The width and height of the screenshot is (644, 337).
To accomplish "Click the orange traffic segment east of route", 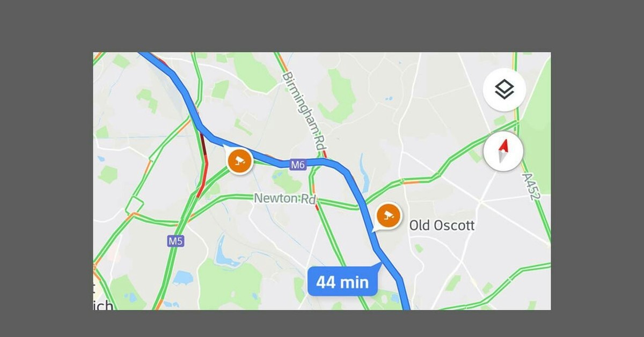I will [x=411, y=182].
